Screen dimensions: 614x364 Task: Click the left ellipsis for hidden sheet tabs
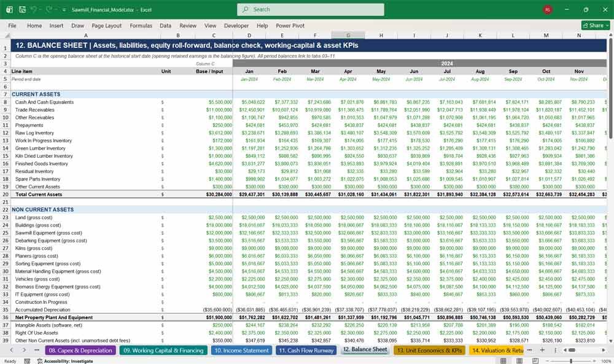(x=37, y=350)
